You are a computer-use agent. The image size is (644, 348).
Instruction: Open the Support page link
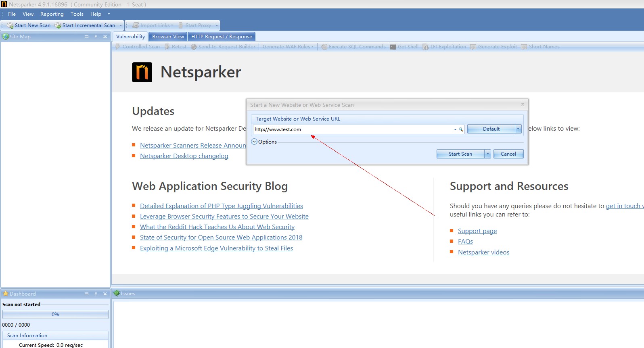pyautogui.click(x=477, y=231)
